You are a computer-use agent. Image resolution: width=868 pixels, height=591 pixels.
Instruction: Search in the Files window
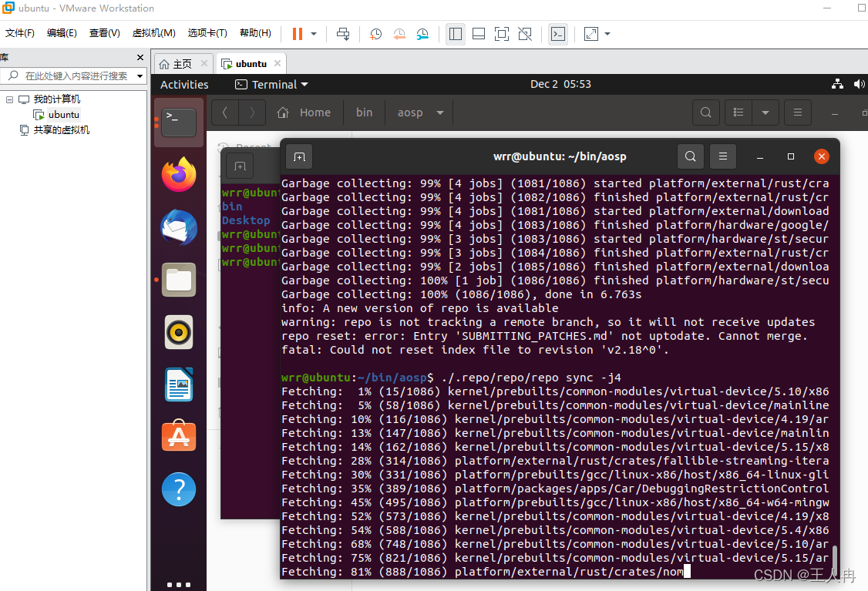click(706, 112)
